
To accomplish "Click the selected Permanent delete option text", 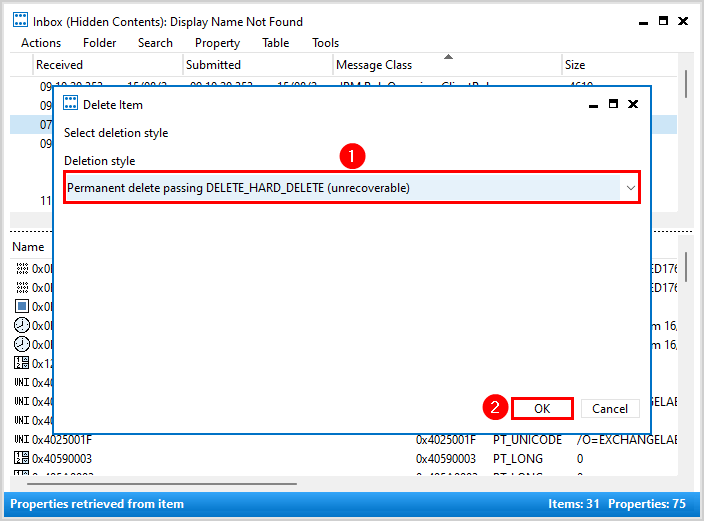I will pos(238,188).
